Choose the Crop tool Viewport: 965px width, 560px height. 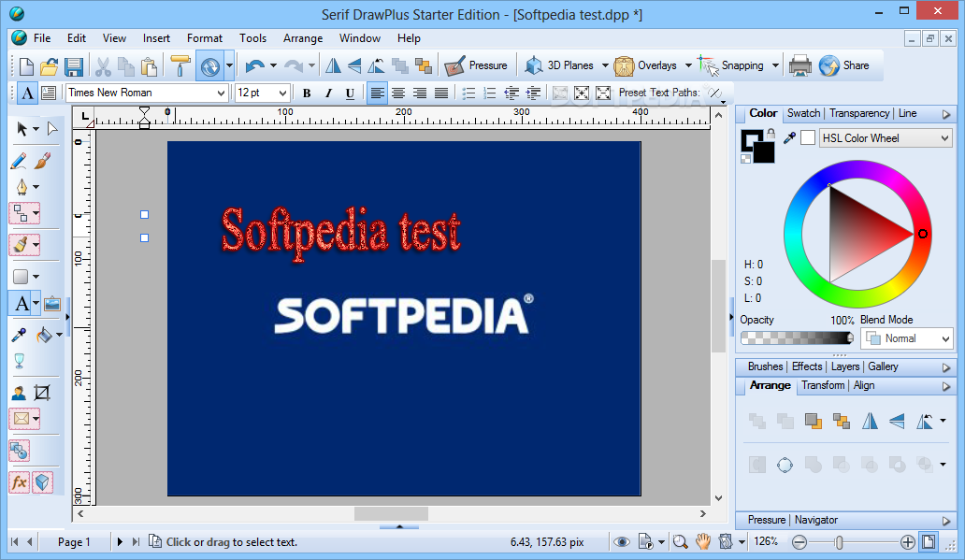(x=42, y=393)
